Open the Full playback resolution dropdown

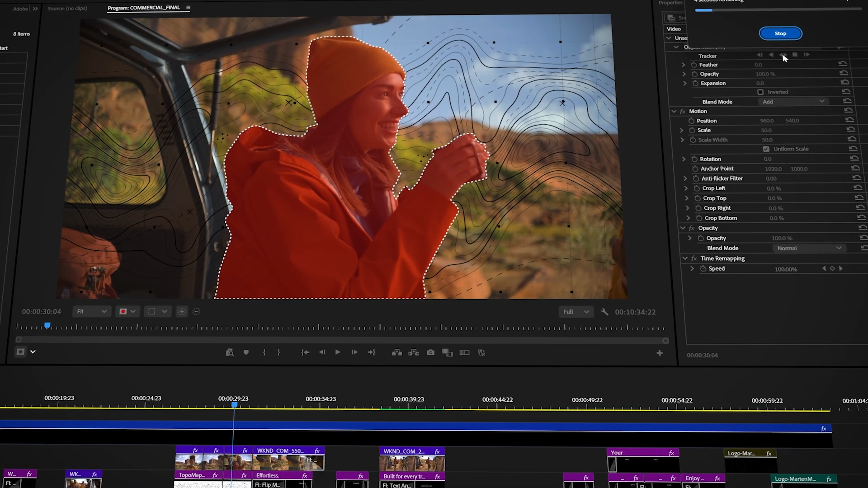[576, 312]
